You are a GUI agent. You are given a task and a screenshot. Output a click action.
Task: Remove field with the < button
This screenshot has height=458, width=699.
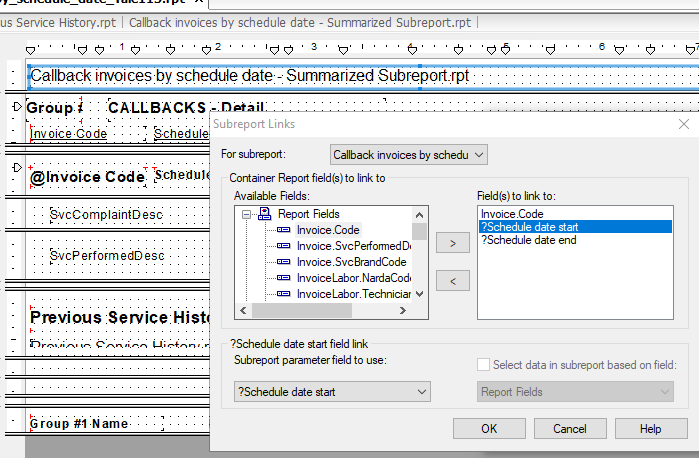point(452,281)
